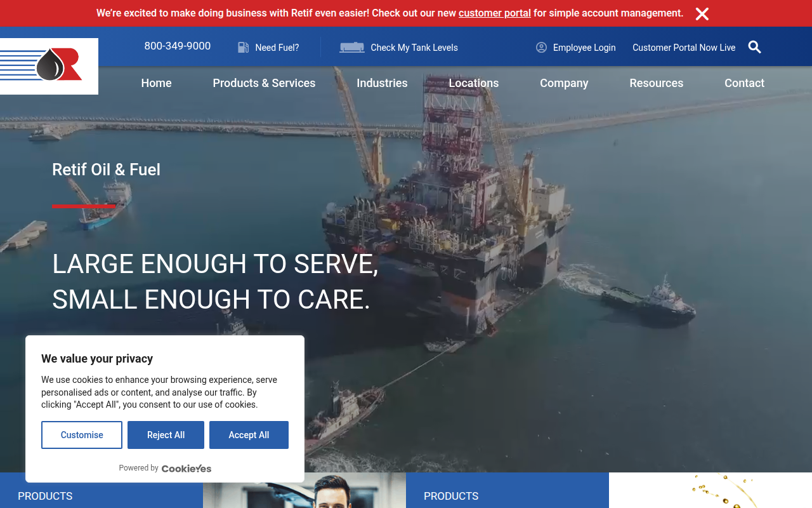Click the oil splash image tile
Screen dimensions: 812x508
tap(710, 490)
